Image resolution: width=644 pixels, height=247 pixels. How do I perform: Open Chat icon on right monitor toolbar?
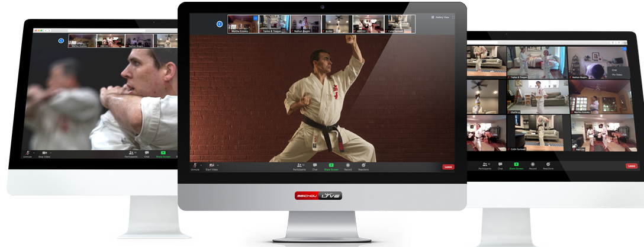[x=500, y=165]
